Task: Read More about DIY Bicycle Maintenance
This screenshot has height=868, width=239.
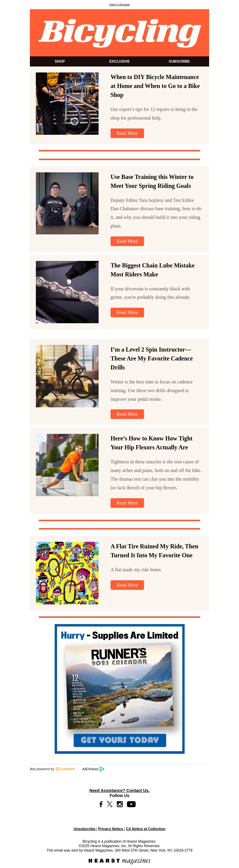Action: point(127,133)
